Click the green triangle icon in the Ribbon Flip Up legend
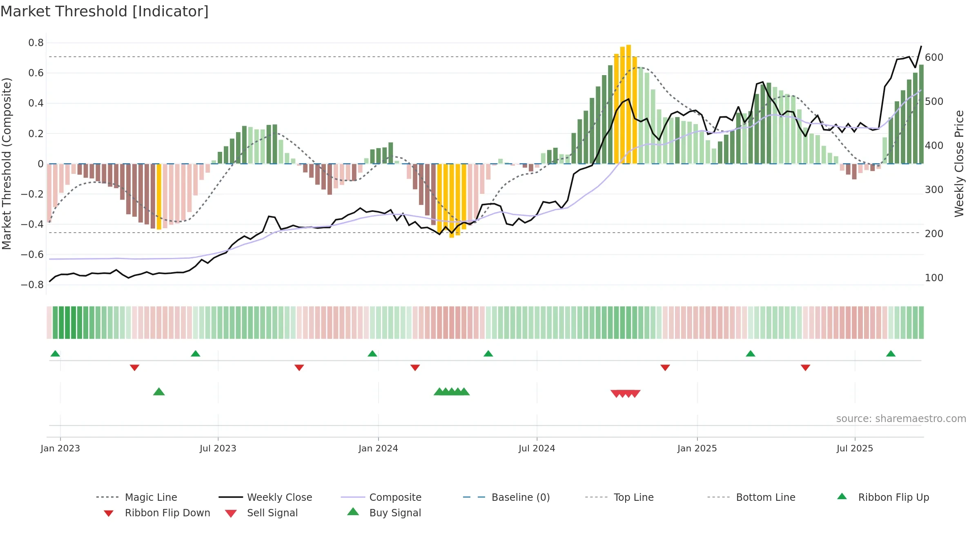This screenshot has height=551, width=980. coord(842,496)
